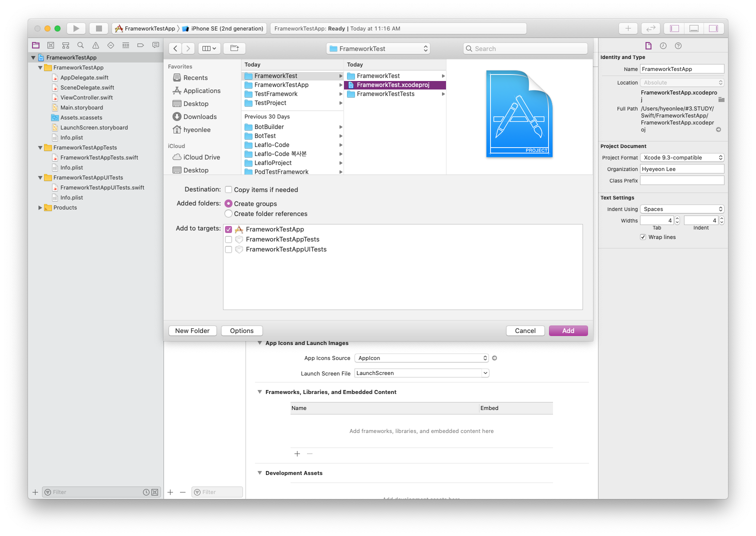Collapse the FrameworkTestAppTests group
This screenshot has height=536, width=756.
click(40, 147)
